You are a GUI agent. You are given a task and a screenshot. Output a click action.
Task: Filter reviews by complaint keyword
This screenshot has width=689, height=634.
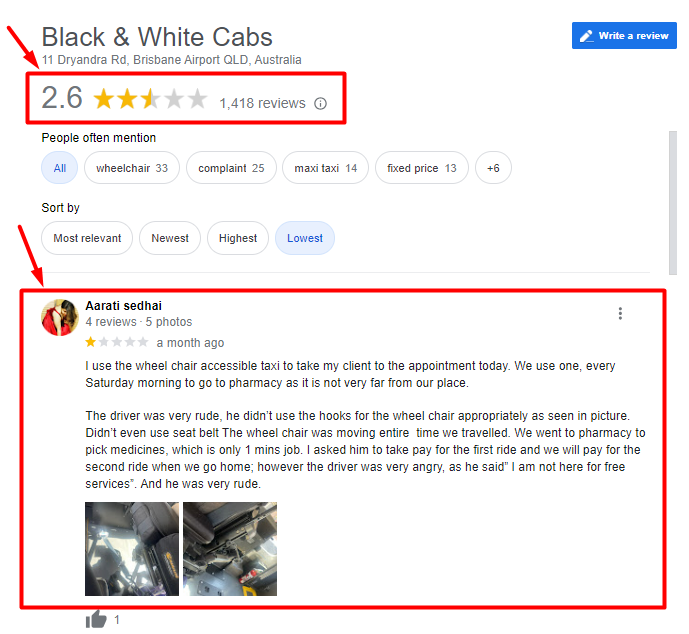(231, 168)
